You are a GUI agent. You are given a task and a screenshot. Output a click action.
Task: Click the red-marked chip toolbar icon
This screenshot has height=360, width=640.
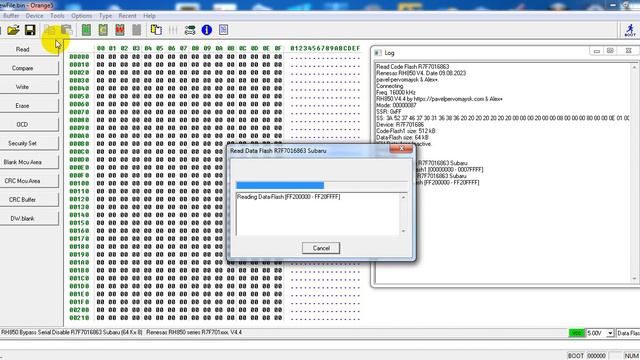pos(120,30)
